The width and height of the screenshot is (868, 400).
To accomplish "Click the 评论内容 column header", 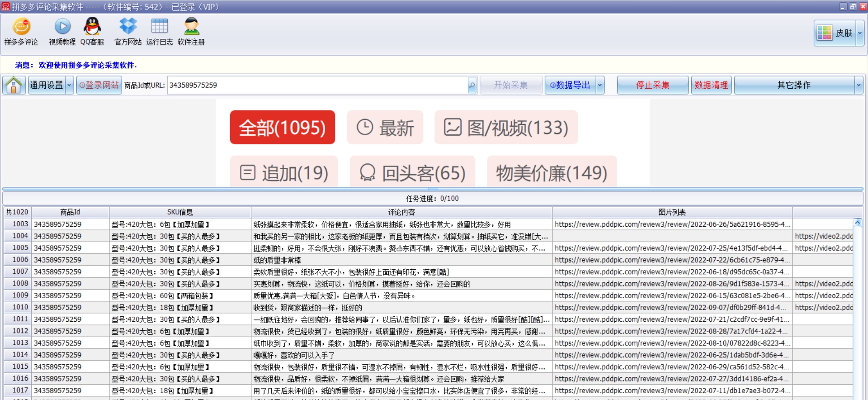I will point(401,212).
